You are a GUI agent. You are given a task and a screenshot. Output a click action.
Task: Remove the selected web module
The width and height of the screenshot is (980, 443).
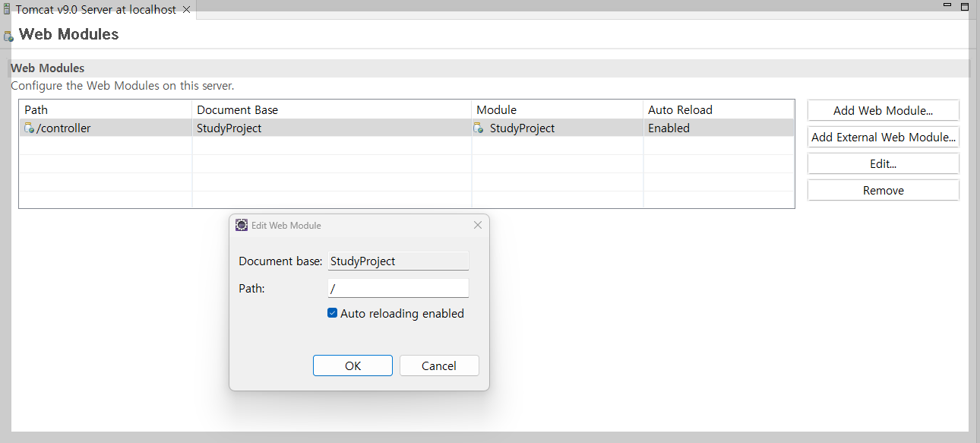point(884,190)
